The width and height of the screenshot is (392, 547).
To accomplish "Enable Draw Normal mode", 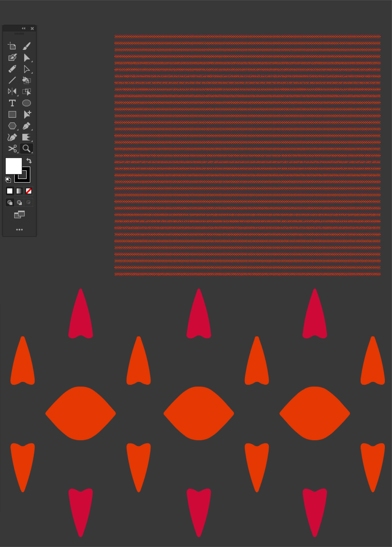I will coord(10,202).
